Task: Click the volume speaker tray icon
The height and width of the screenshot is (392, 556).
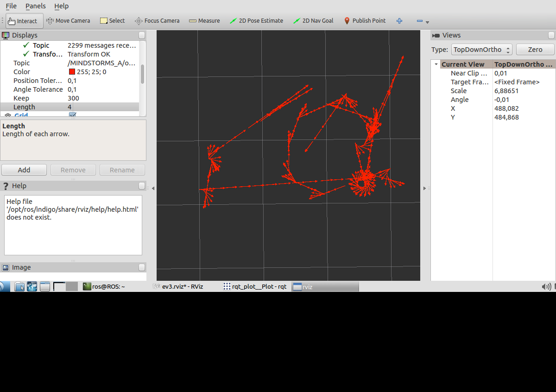Action: [x=546, y=286]
